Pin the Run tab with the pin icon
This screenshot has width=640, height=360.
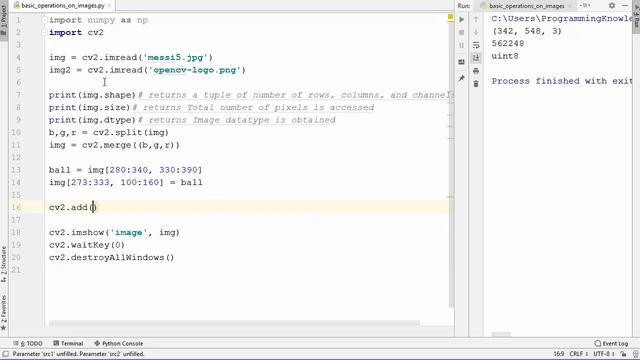(462, 78)
